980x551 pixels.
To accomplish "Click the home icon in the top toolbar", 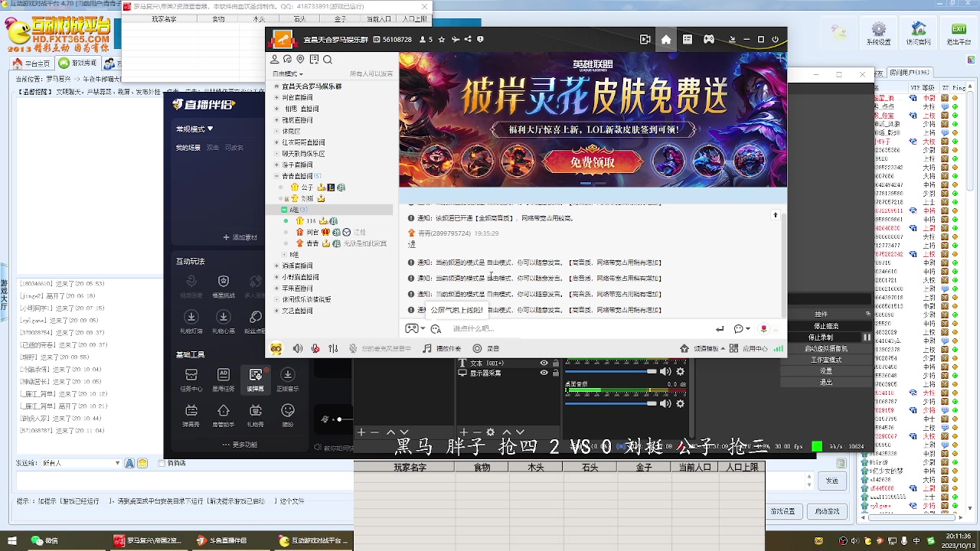I will point(666,39).
